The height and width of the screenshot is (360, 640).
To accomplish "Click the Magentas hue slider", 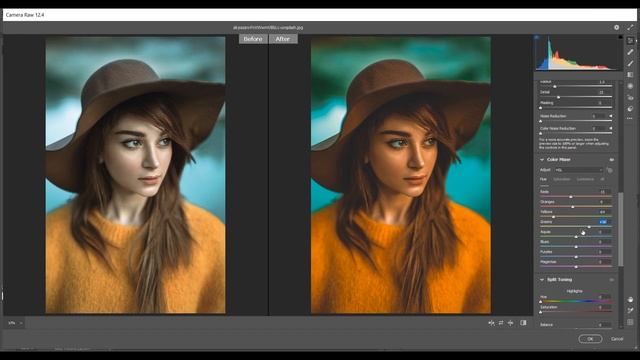I will [x=576, y=267].
